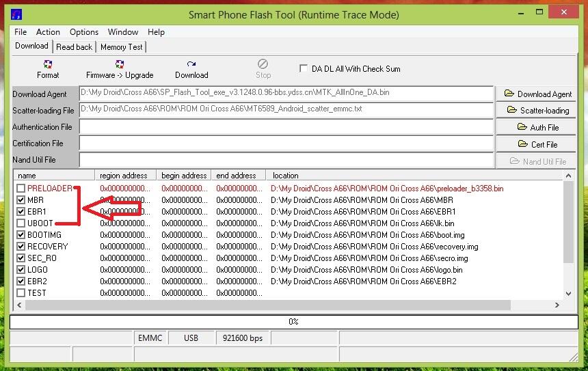Click the horizontal scroll left arrow

[19, 305]
